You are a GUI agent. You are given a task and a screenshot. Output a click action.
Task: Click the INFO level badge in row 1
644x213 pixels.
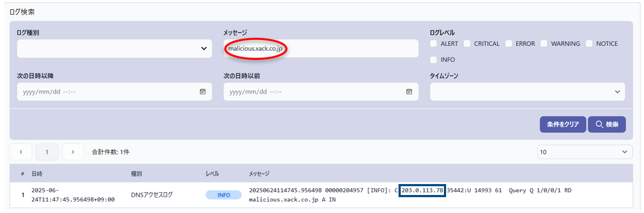point(224,195)
